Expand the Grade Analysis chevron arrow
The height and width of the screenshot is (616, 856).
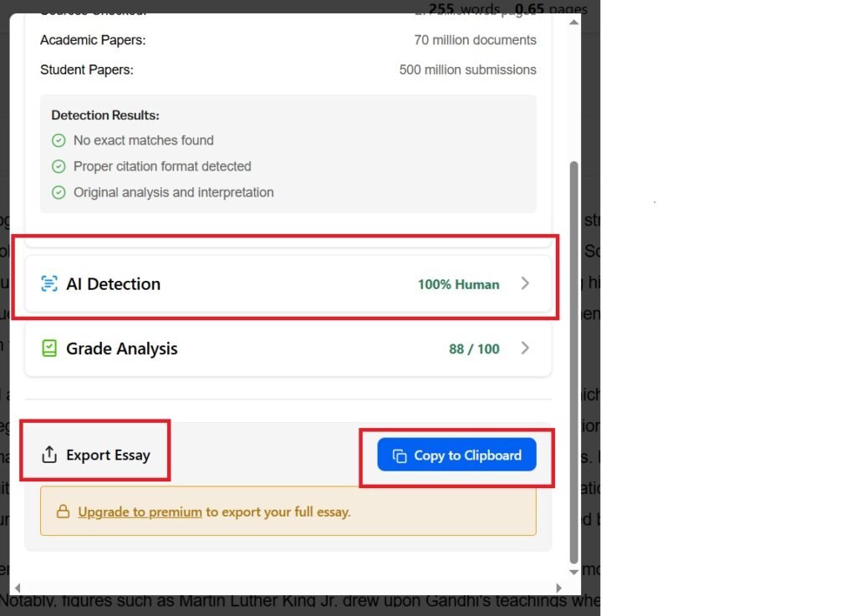[x=525, y=349]
